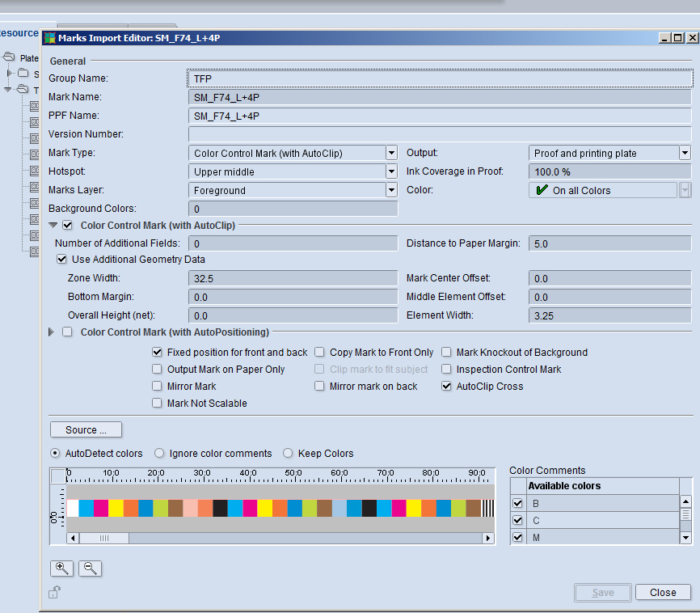Image resolution: width=700 pixels, height=613 pixels.
Task: Click yellow swatch in color control strip
Action: [116, 508]
